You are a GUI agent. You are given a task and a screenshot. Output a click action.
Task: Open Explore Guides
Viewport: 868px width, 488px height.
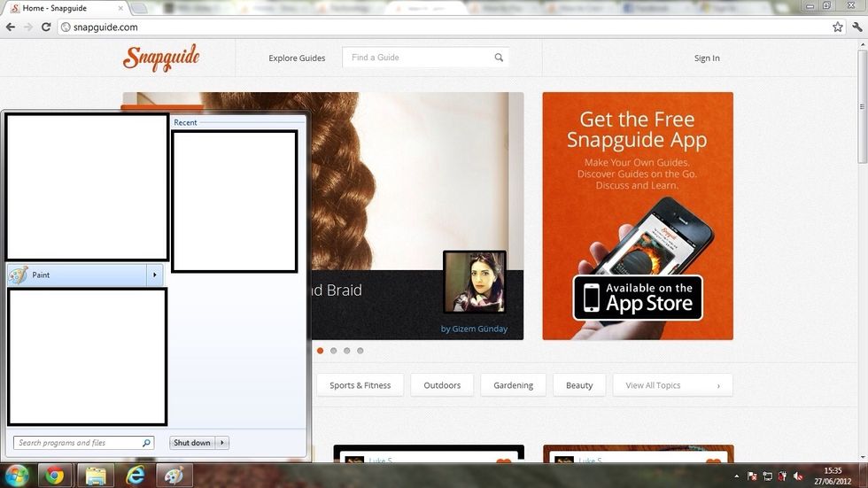click(297, 58)
